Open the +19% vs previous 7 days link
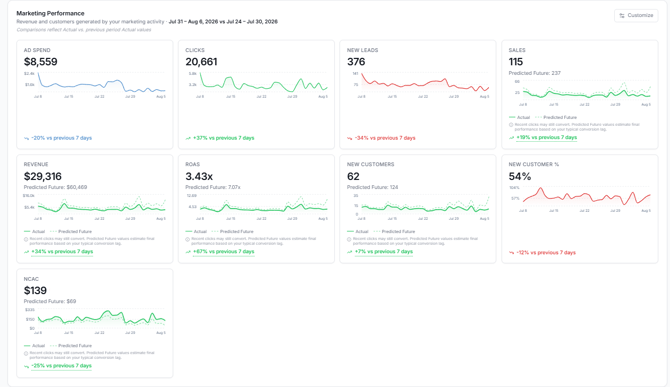Screen dimensions: 670x387 [547, 138]
